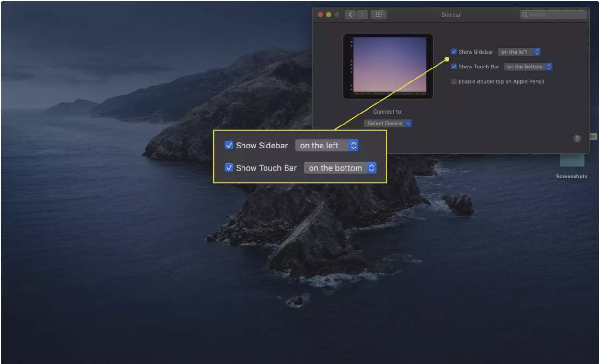Click enlarged Show Sidebar checkbox in callout
Screen dimensions: 599x364
coord(229,146)
